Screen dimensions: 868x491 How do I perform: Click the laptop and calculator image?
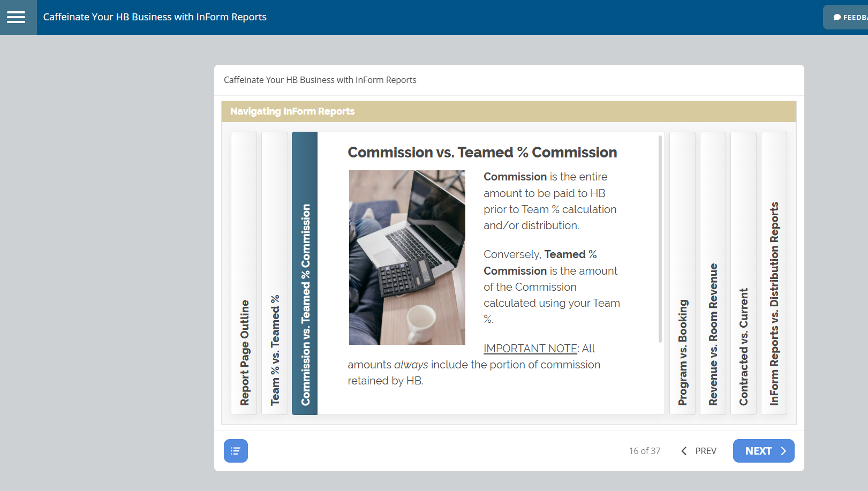coord(407,258)
